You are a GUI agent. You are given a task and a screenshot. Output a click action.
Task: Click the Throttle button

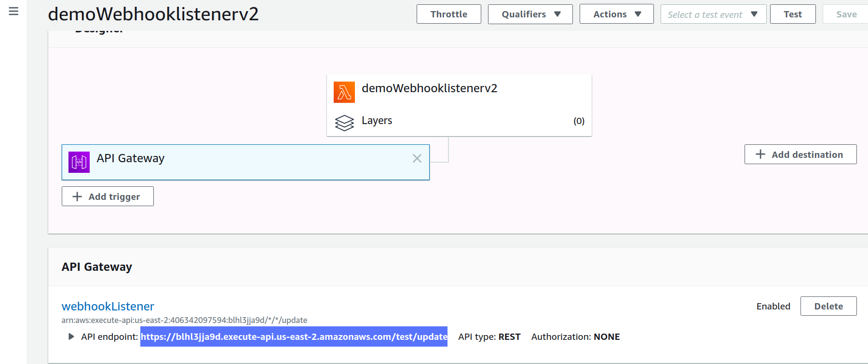click(449, 14)
